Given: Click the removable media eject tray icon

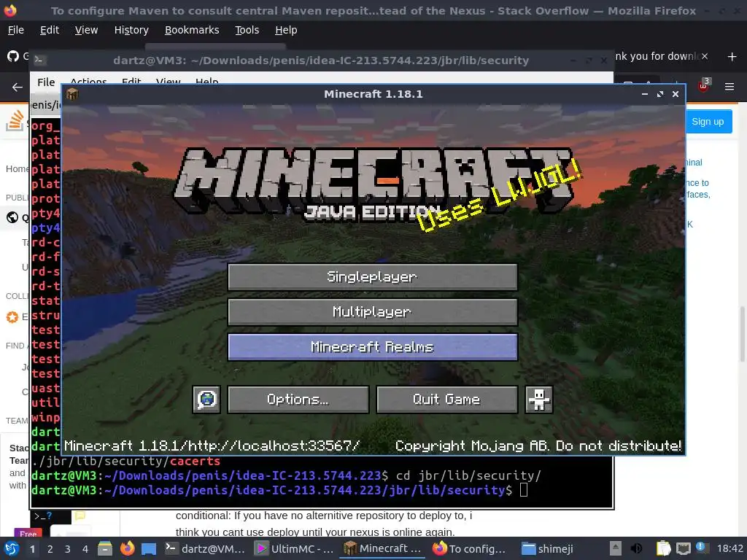Looking at the screenshot, I should pos(616,548).
